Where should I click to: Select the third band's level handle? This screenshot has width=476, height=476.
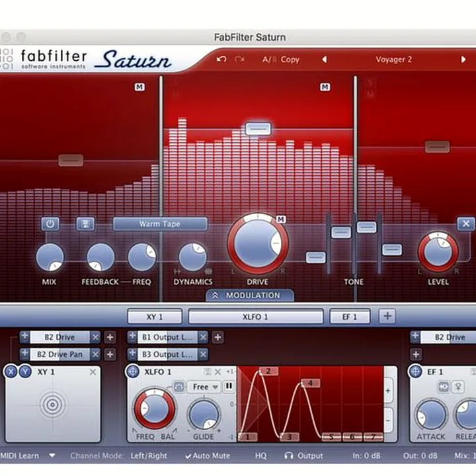[x=437, y=147]
